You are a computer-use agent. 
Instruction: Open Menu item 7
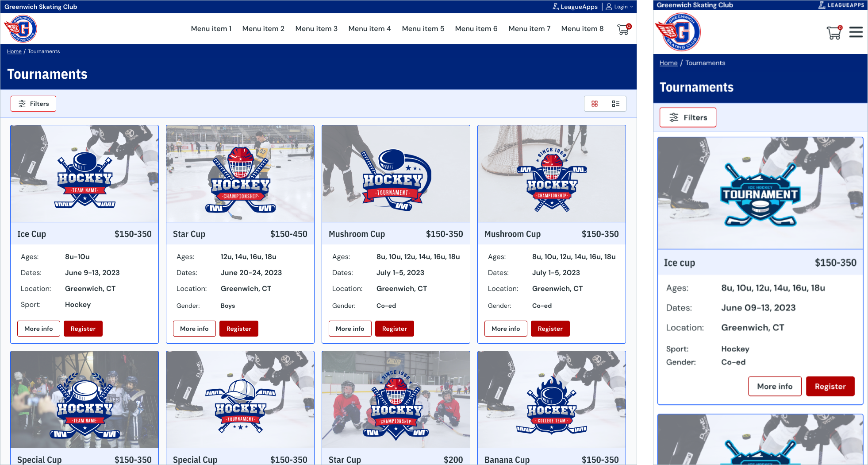(x=530, y=29)
